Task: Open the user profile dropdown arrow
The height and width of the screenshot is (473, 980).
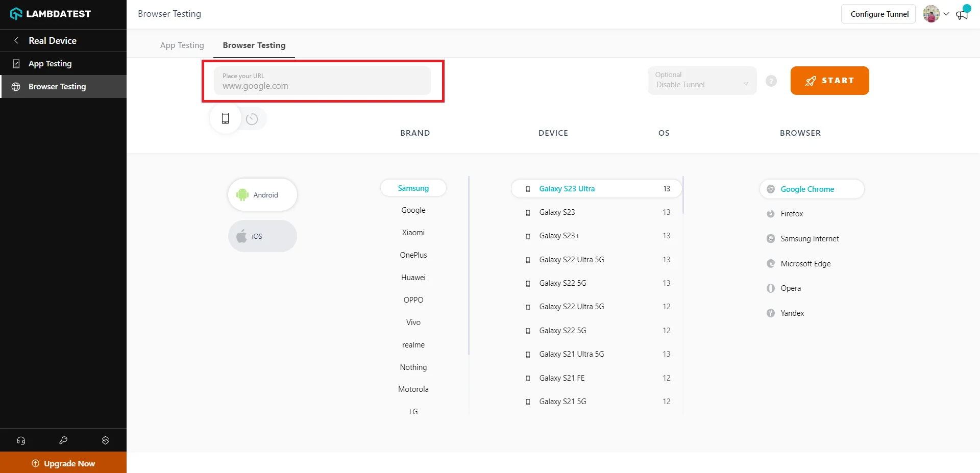Action: tap(946, 14)
